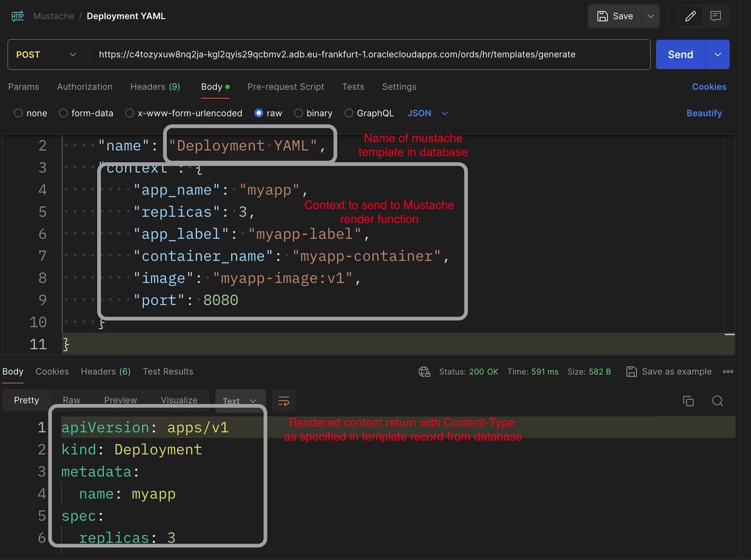
Task: Select the x-www-form-urlencoded option
Action: (x=184, y=113)
